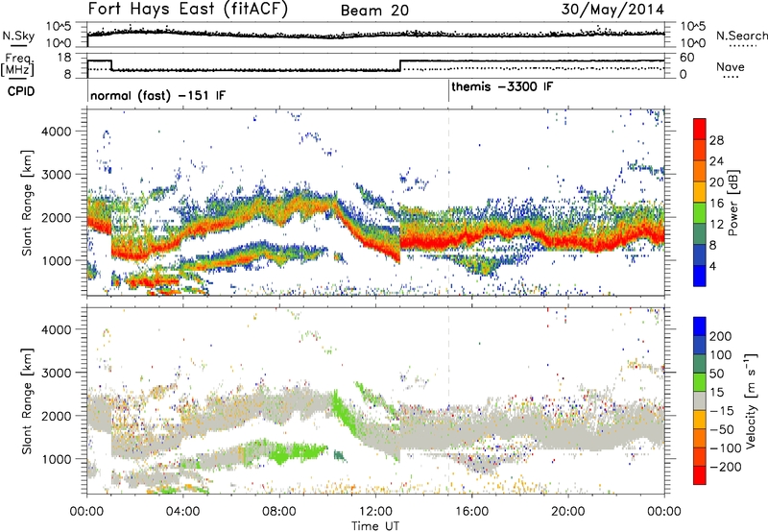Click the '18' frequency axis value
Viewport: 768px width, 532px height.
click(64, 58)
